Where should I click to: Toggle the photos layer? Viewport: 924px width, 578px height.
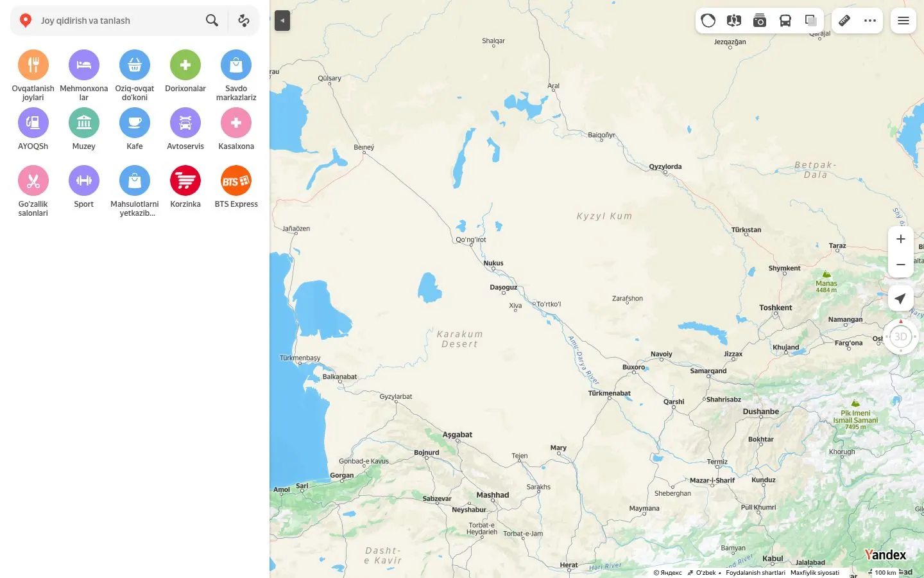[x=760, y=21]
